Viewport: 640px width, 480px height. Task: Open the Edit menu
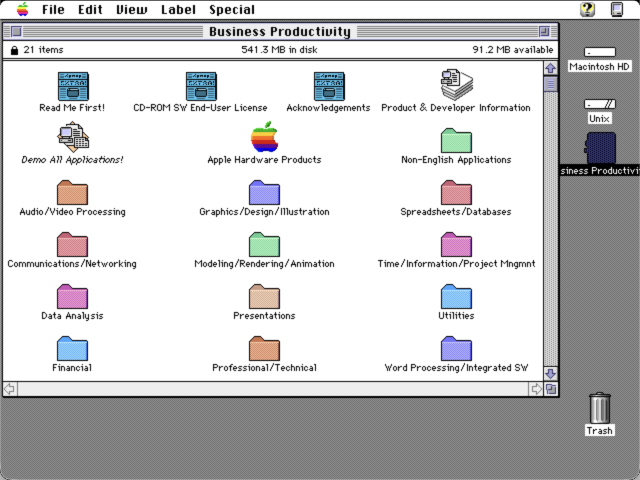[90, 9]
